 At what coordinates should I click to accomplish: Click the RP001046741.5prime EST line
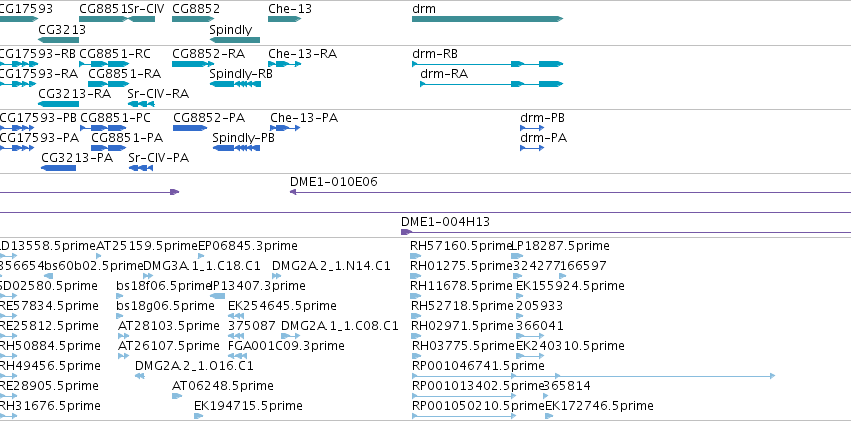click(593, 375)
